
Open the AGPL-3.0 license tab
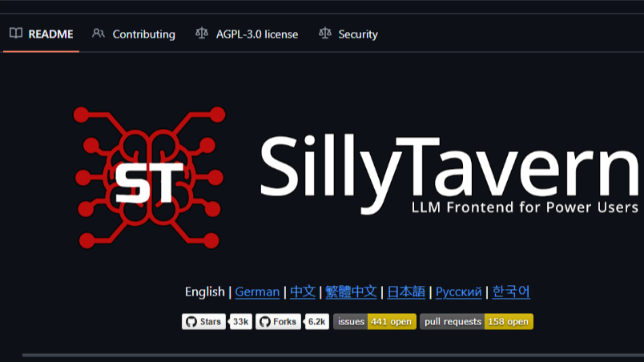point(247,34)
